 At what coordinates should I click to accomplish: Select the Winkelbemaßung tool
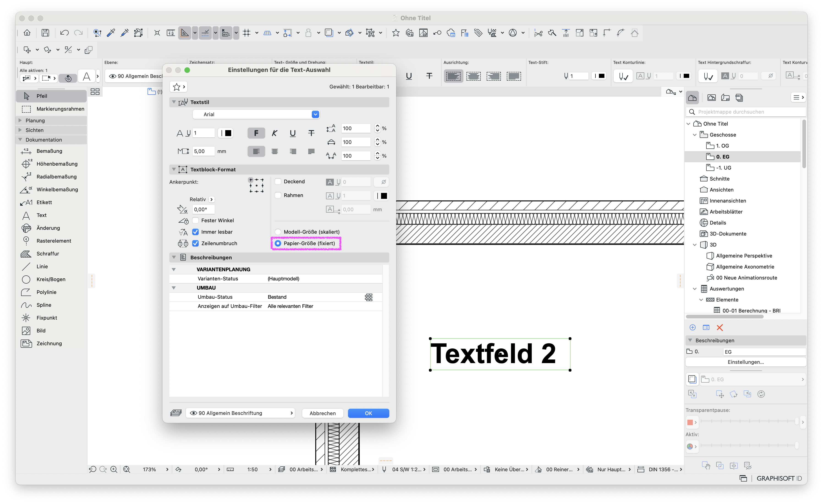click(51, 189)
